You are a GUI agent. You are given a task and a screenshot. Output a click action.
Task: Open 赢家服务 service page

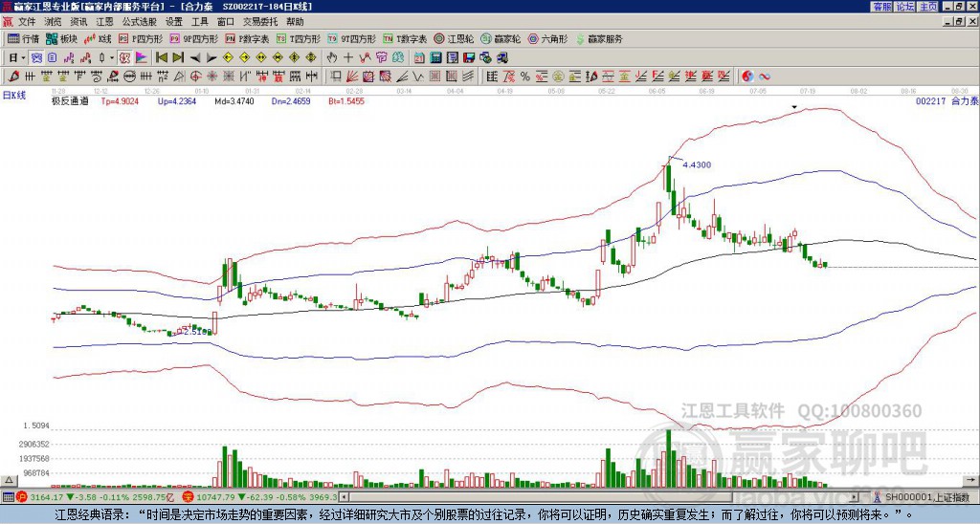click(x=599, y=38)
